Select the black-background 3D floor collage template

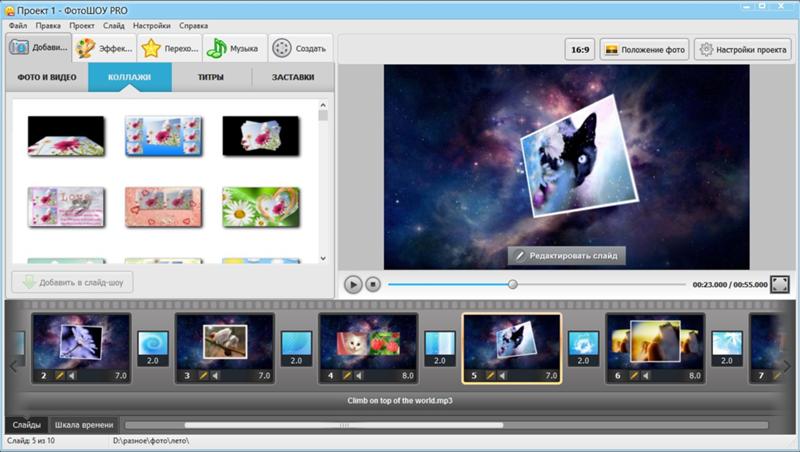66,136
